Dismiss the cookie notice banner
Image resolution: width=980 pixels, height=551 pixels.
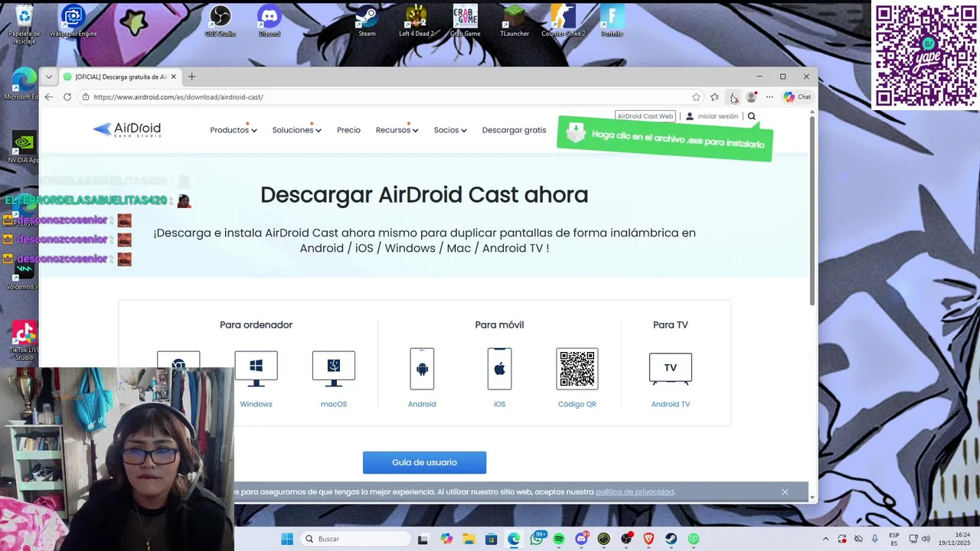coord(785,492)
